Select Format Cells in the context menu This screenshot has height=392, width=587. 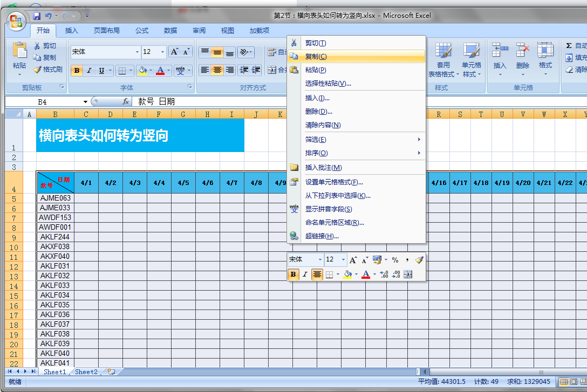(334, 182)
